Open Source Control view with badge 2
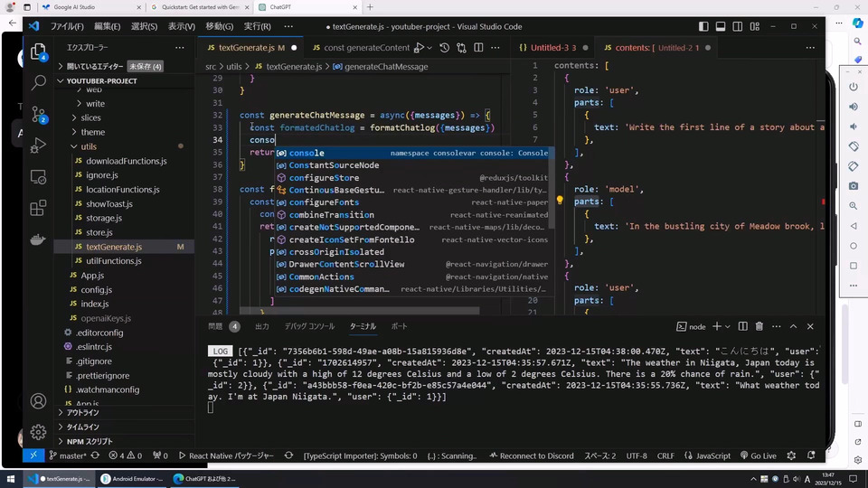Viewport: 868px width, 488px height. [39, 114]
